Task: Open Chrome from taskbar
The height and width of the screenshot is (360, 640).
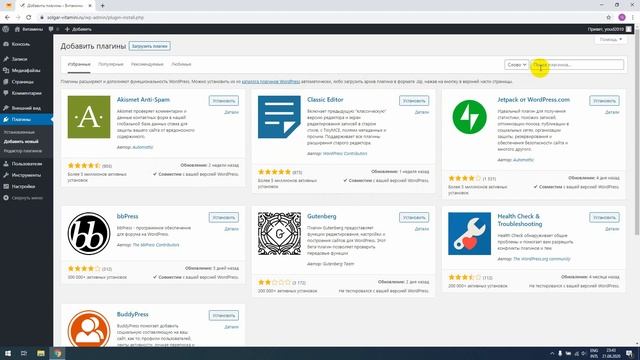Action: click(58, 353)
